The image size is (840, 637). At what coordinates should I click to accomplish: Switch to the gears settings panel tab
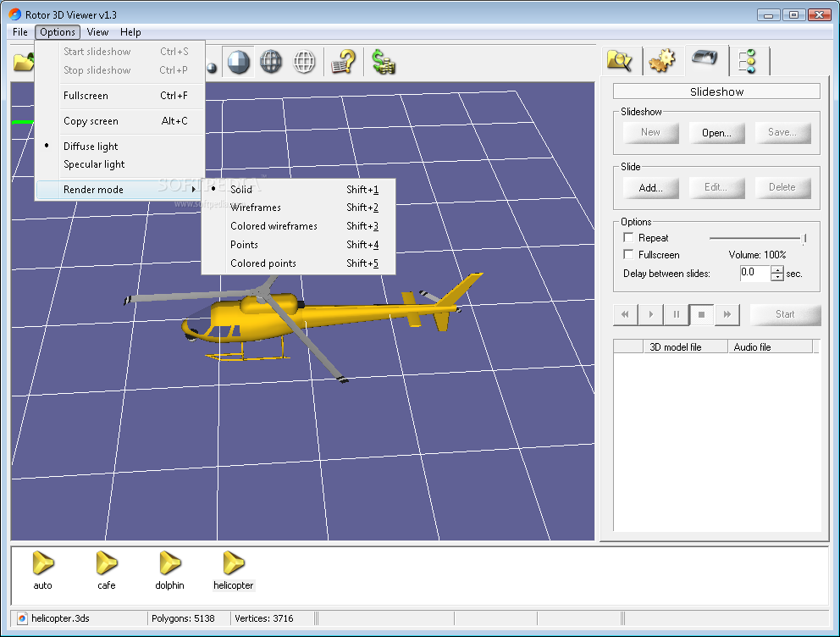click(x=661, y=60)
